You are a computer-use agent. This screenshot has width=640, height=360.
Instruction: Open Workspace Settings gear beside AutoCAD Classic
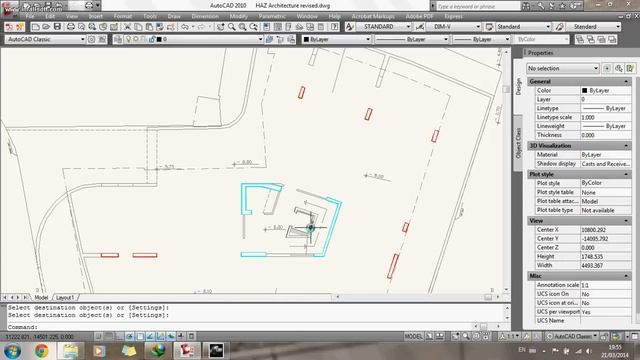click(91, 39)
